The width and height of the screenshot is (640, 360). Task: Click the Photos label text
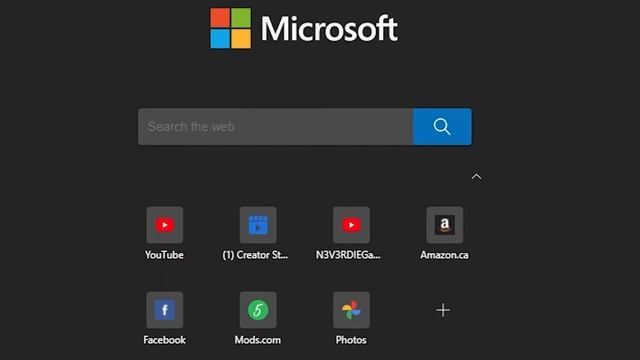coord(351,340)
